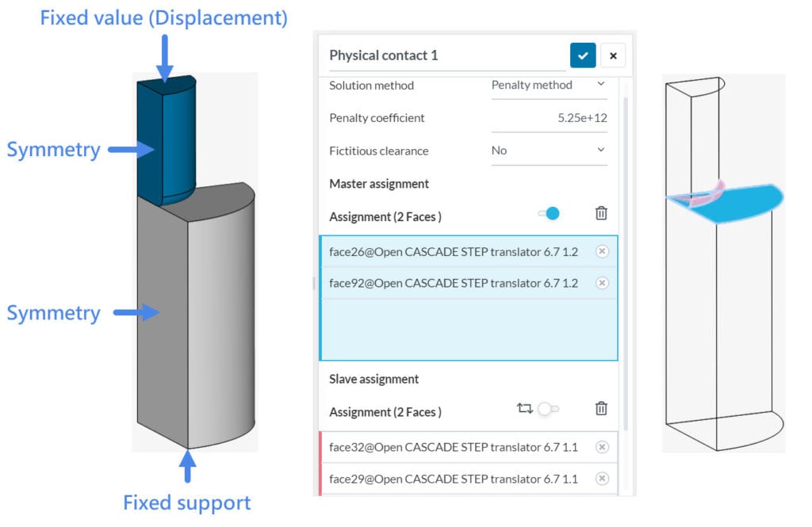Remove face29 from Slave assignment
This screenshot has height=527, width=812.
(602, 479)
